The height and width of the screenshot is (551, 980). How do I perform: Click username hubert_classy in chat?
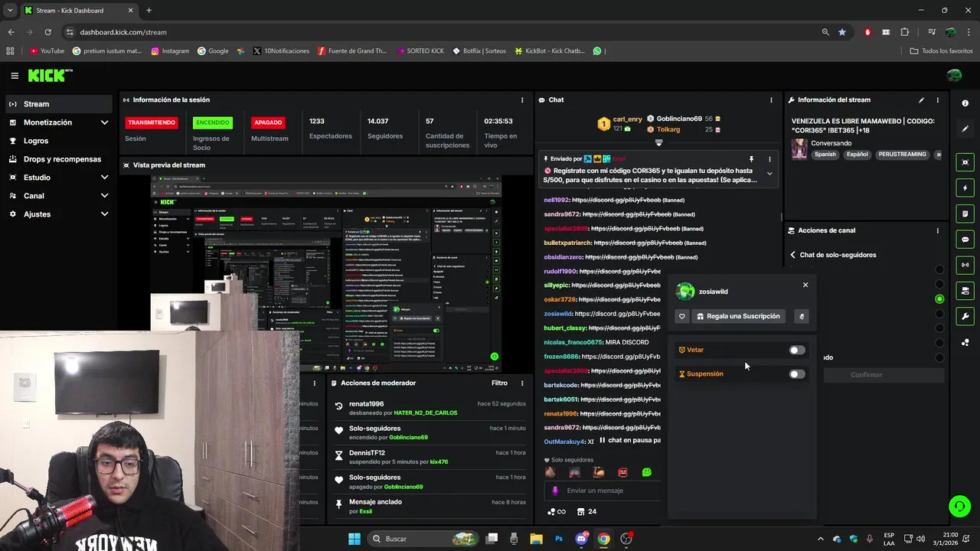[565, 328]
